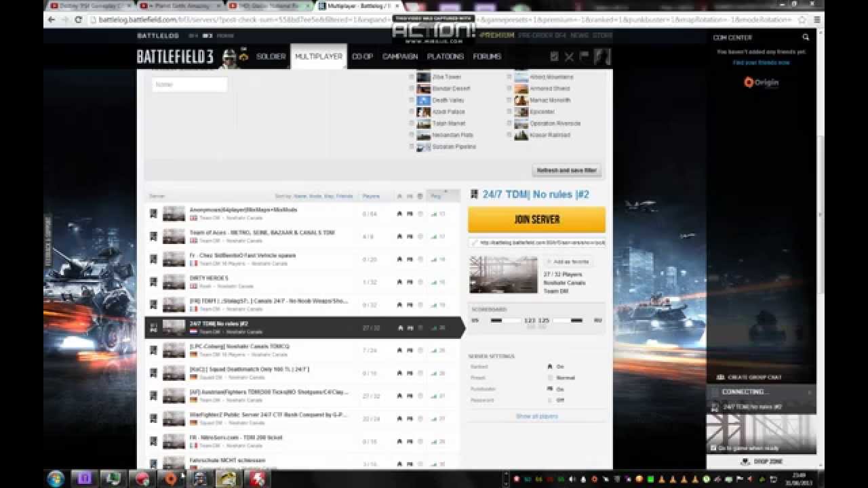The height and width of the screenshot is (488, 868).
Task: Click the flag icon in Battlelog header
Action: click(x=584, y=56)
